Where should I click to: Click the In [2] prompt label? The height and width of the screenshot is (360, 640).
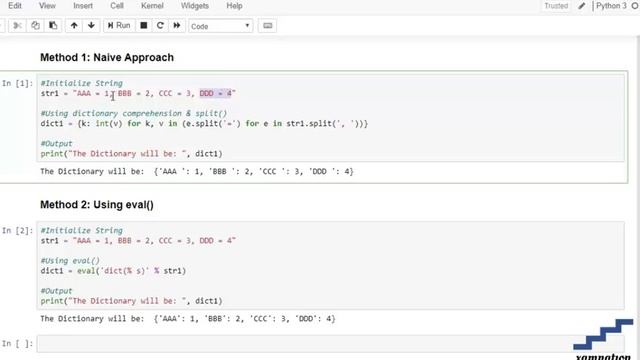[17, 231]
